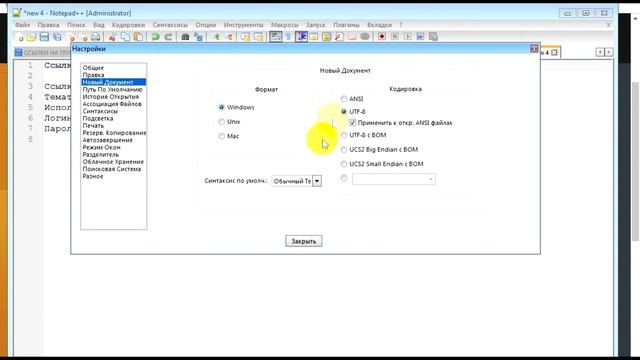Start macro recording with red dot icon

(382, 37)
